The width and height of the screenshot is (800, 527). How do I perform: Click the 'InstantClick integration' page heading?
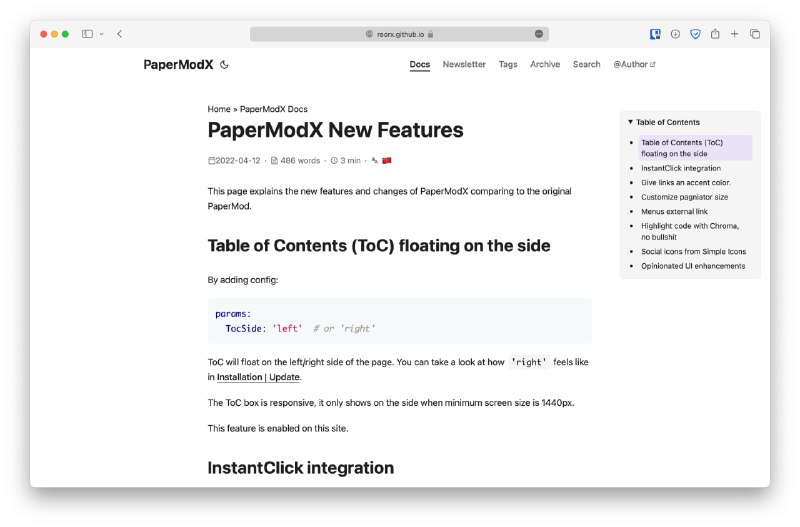pos(301,468)
